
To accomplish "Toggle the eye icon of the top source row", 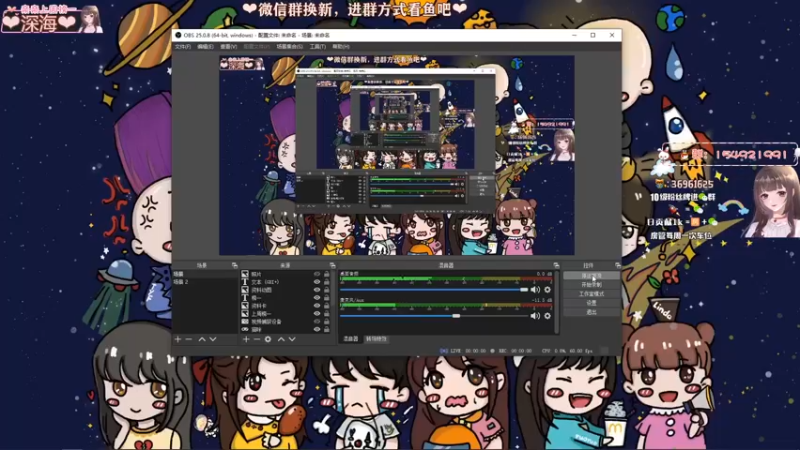I will (317, 274).
